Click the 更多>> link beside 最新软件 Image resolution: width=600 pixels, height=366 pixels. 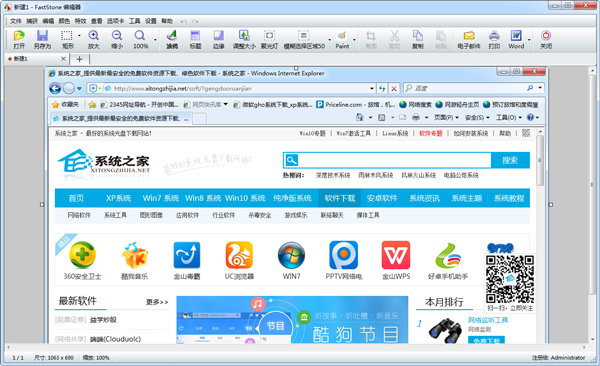(157, 302)
